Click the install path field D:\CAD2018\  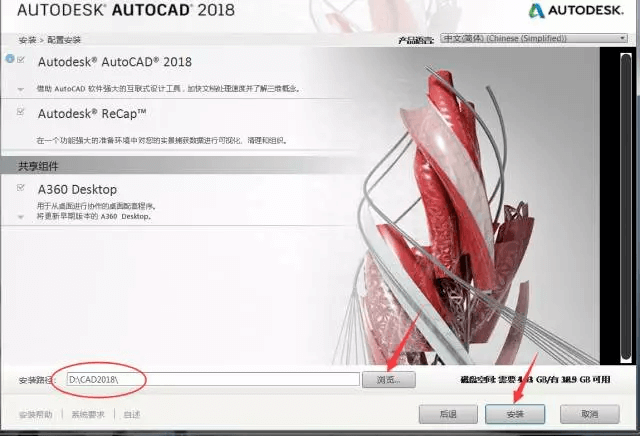coord(213,379)
